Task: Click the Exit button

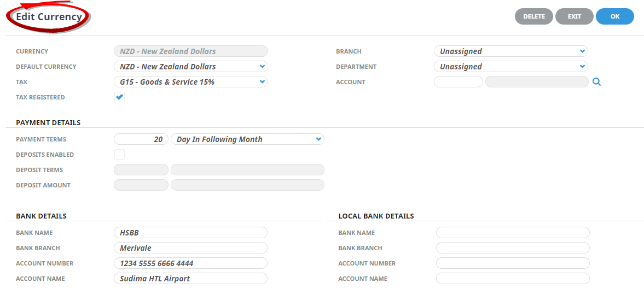Action: click(x=574, y=16)
